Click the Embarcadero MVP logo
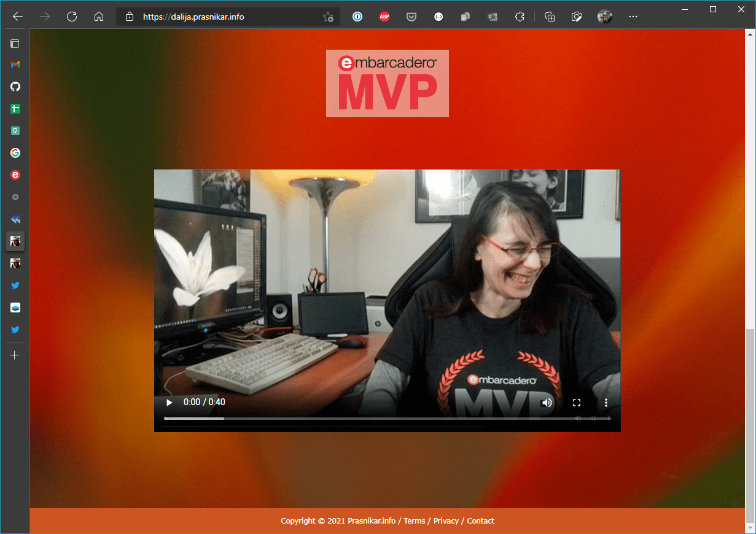Viewport: 756px width, 534px height. pos(388,83)
